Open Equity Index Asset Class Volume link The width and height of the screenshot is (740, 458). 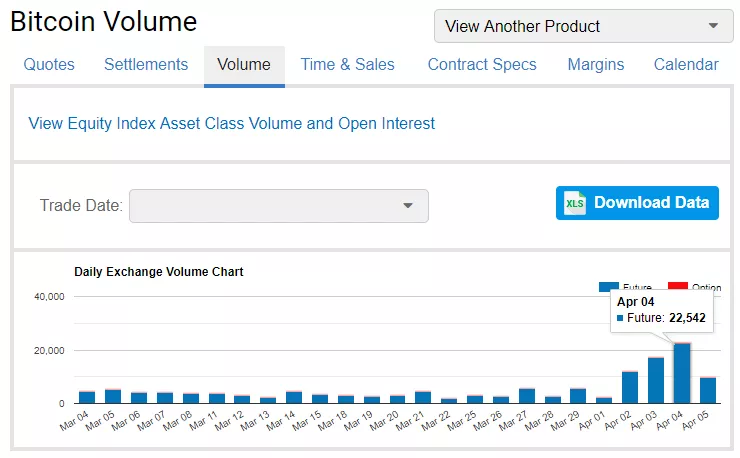(232, 124)
